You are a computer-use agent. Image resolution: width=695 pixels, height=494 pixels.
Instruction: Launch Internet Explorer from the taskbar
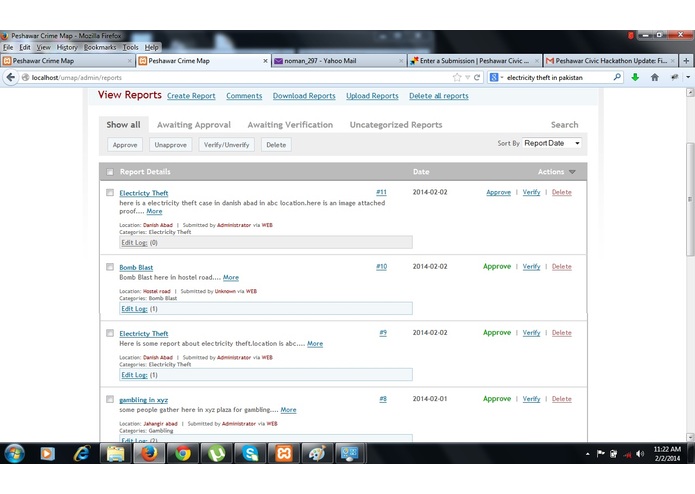(x=82, y=453)
